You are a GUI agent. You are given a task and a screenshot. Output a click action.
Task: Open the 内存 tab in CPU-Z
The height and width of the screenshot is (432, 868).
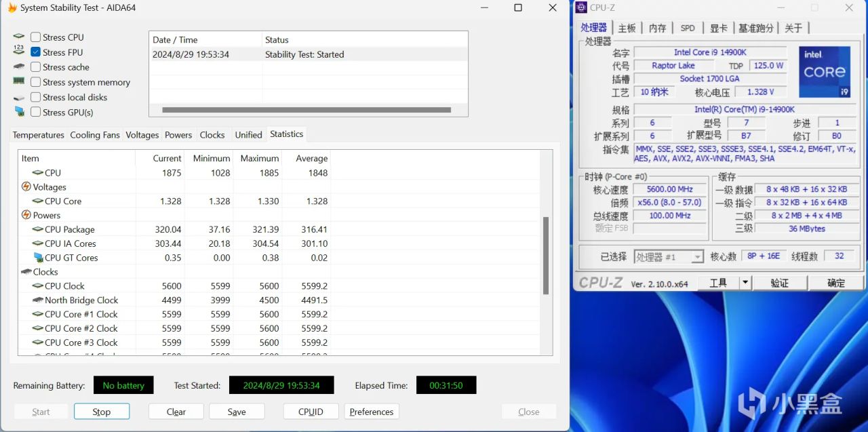click(x=658, y=28)
